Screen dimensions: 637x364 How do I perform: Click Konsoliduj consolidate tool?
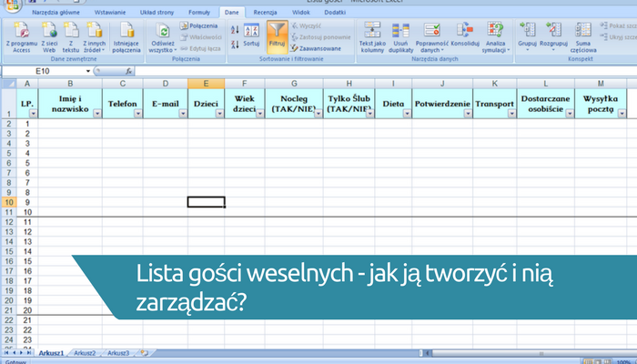point(465,35)
